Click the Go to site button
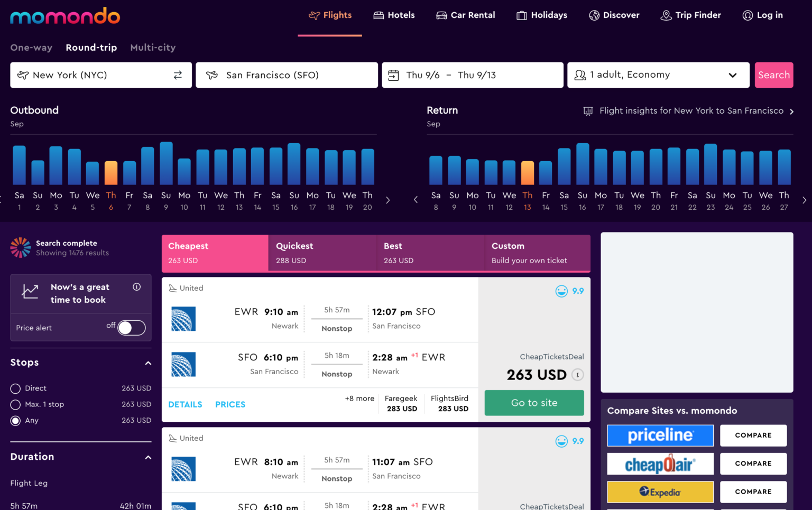812x510 pixels. (x=534, y=403)
